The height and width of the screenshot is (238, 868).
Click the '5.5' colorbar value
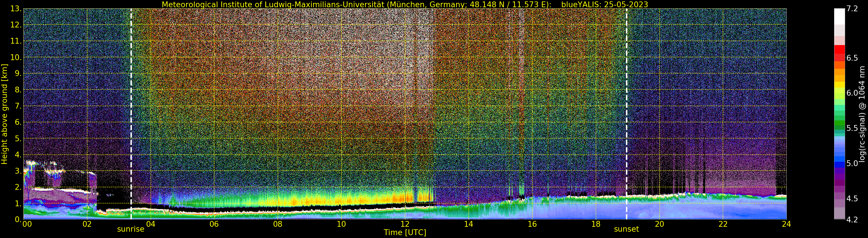point(852,128)
